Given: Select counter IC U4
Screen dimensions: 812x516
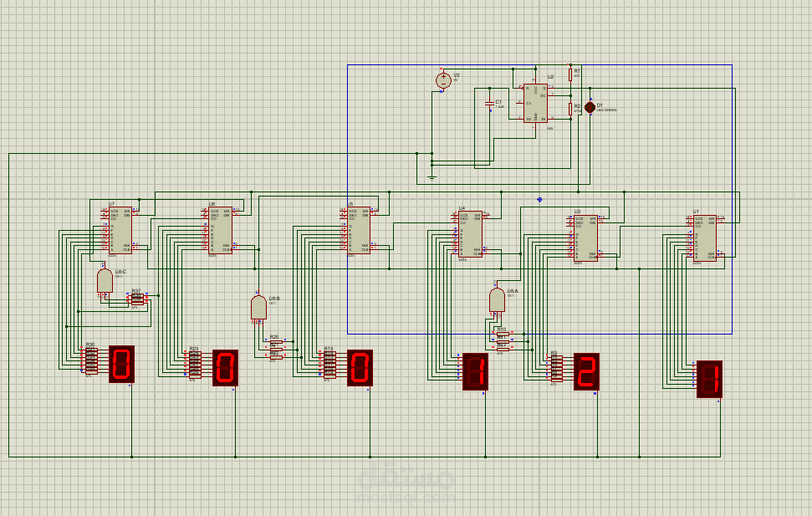Looking at the screenshot, I should pyautogui.click(x=470, y=233).
